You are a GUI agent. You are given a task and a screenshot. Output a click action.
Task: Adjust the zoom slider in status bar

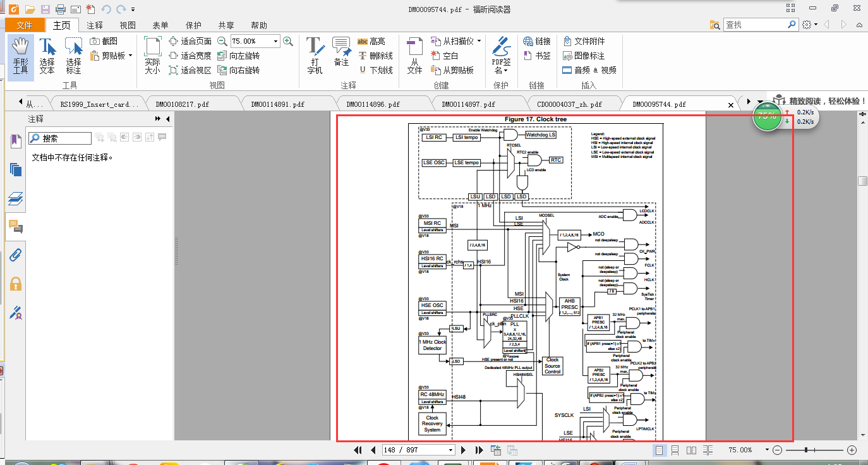click(x=807, y=450)
